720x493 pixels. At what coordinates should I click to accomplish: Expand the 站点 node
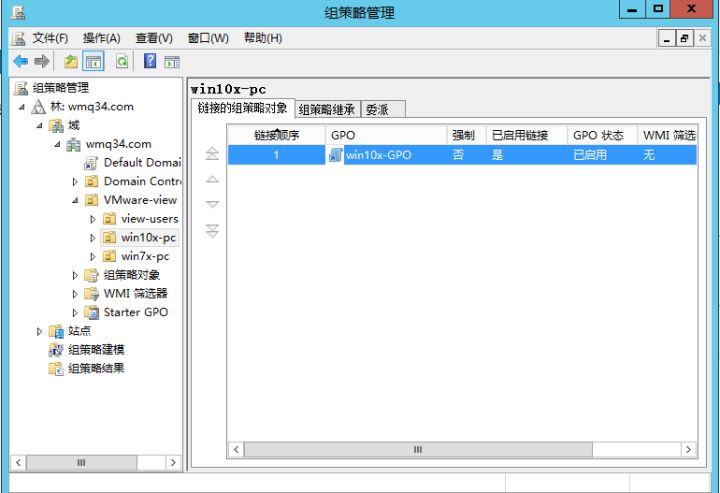[x=39, y=331]
